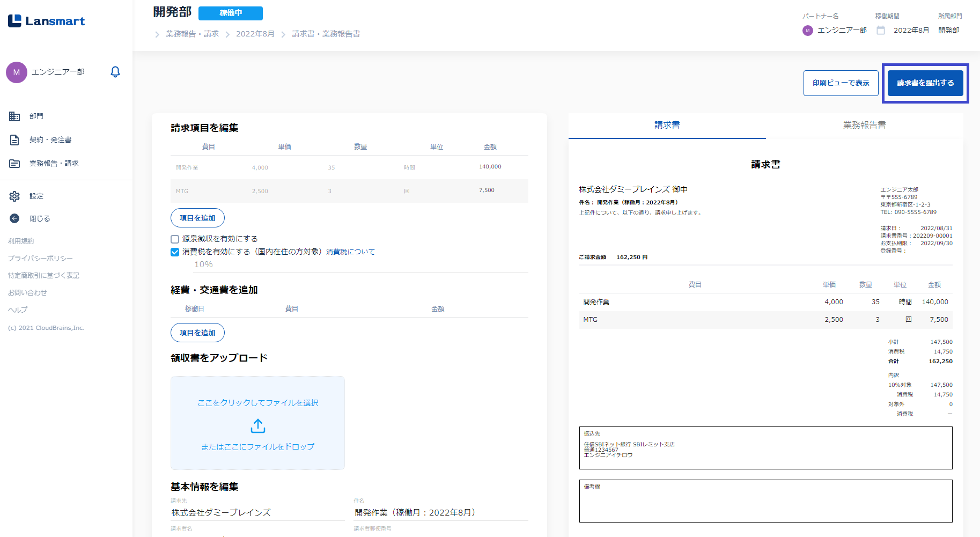Viewport: 980px width, 537px height.
Task: Click 印刷ビューで表示 button
Action: coord(841,83)
